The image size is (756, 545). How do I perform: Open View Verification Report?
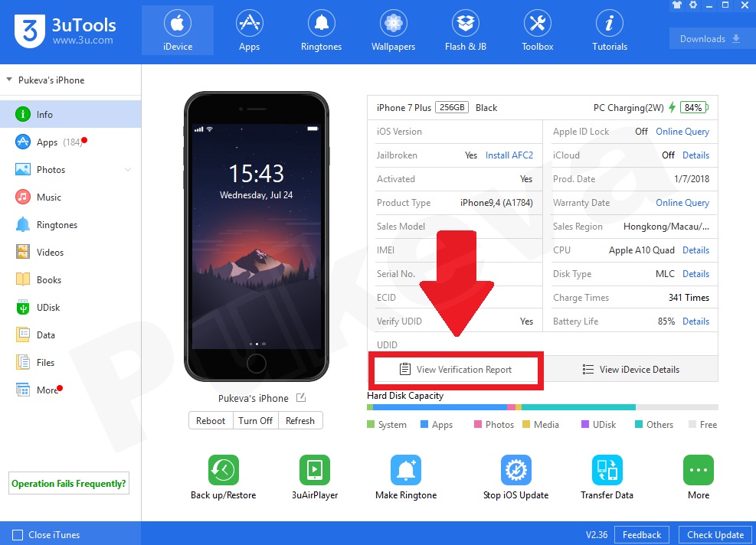coord(456,370)
